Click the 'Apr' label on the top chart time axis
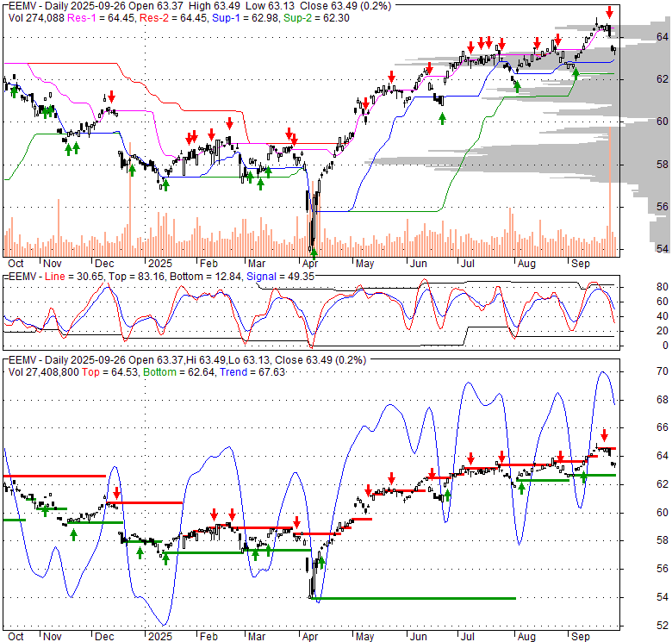 (x=309, y=264)
